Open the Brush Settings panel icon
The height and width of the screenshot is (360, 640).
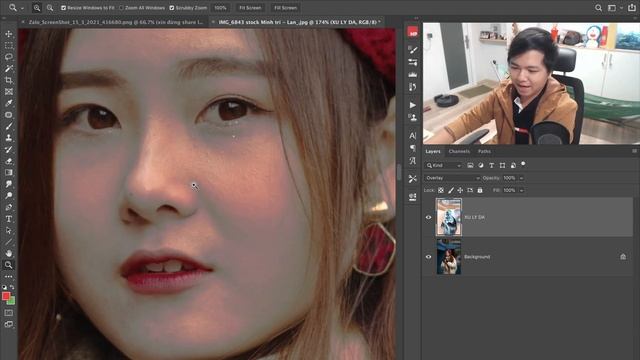pyautogui.click(x=413, y=50)
